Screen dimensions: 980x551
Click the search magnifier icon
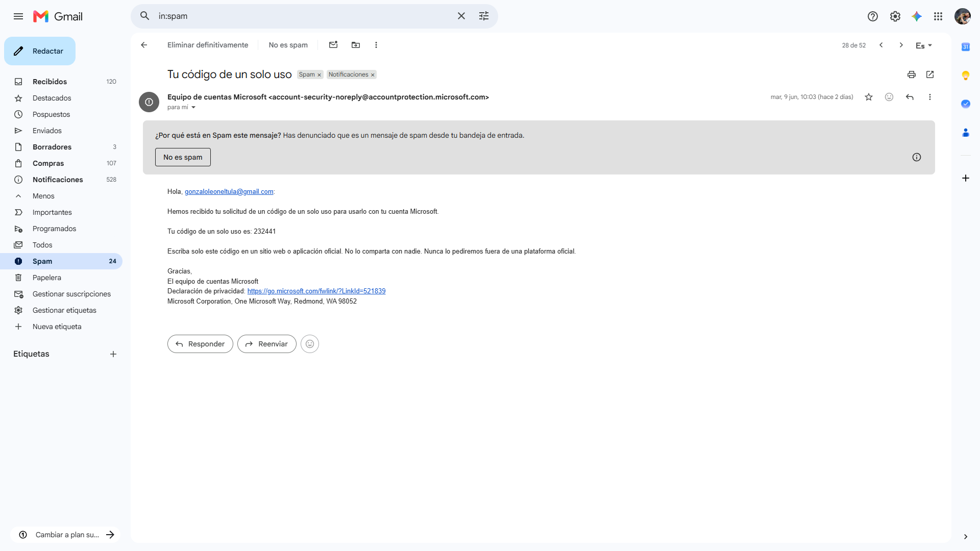point(145,16)
